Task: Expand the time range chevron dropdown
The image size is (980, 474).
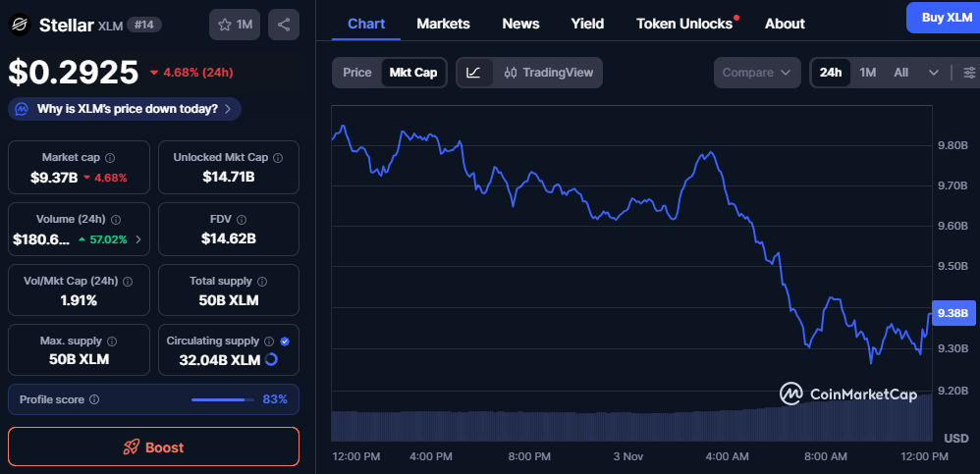Action: (x=934, y=73)
